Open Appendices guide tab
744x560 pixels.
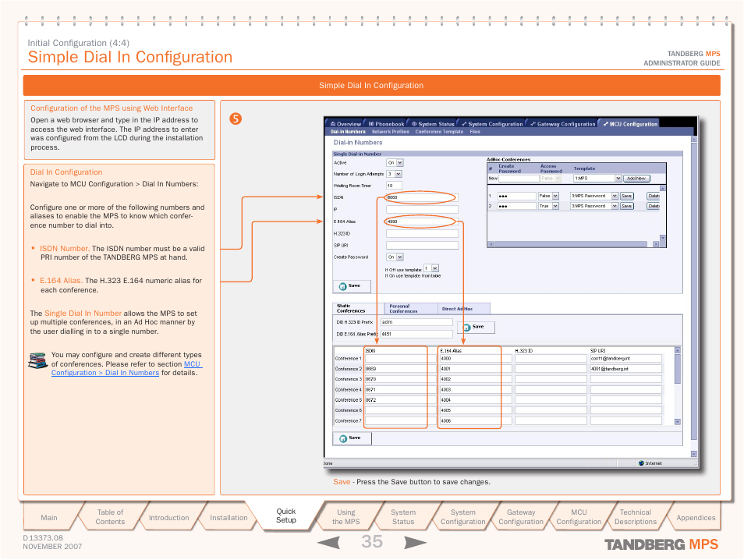pyautogui.click(x=696, y=518)
